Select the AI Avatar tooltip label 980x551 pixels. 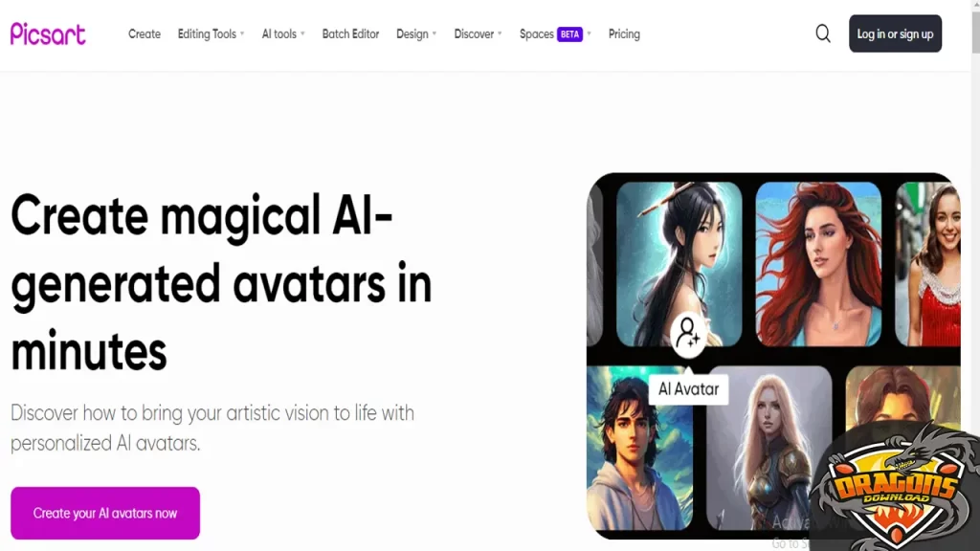pos(688,389)
